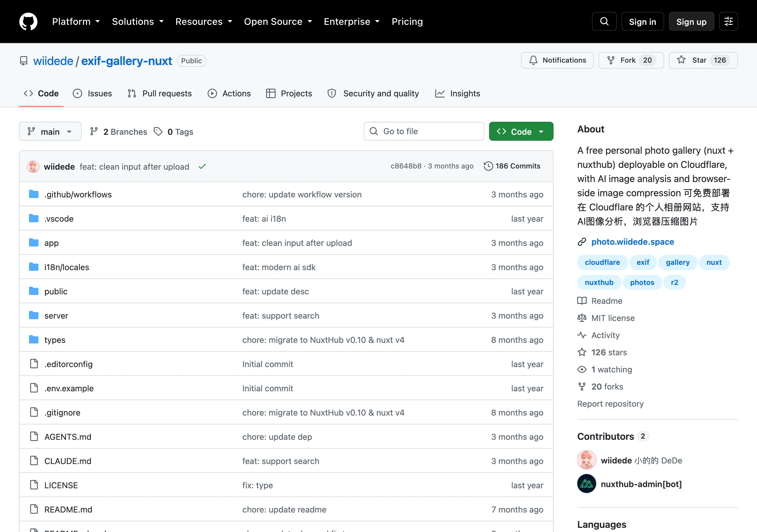Open the types folder
Image resolution: width=757 pixels, height=532 pixels.
[x=55, y=340]
